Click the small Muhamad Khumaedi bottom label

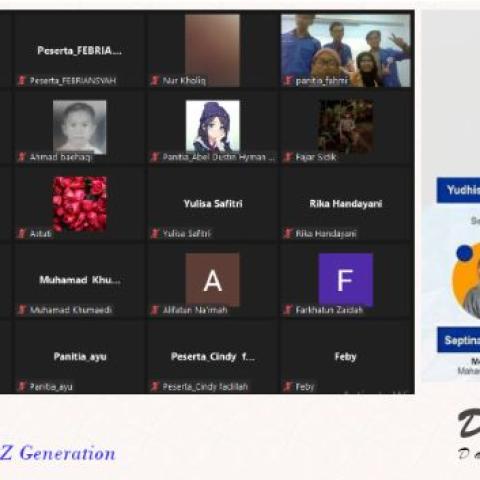coord(71,310)
